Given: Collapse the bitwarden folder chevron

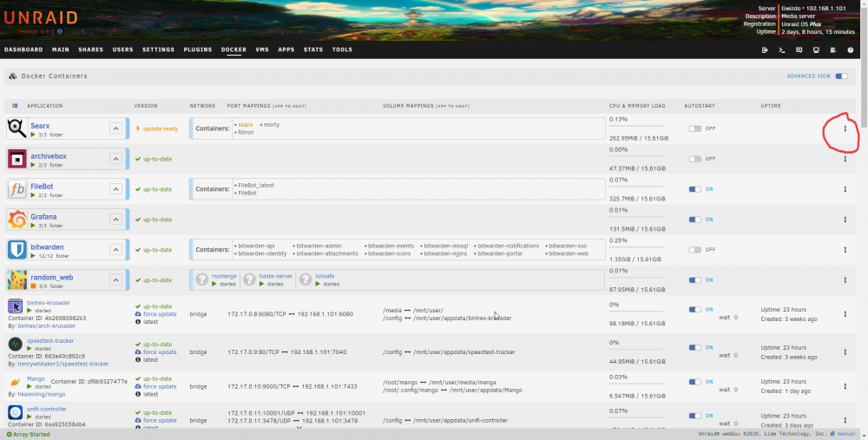Looking at the screenshot, I should pyautogui.click(x=115, y=250).
